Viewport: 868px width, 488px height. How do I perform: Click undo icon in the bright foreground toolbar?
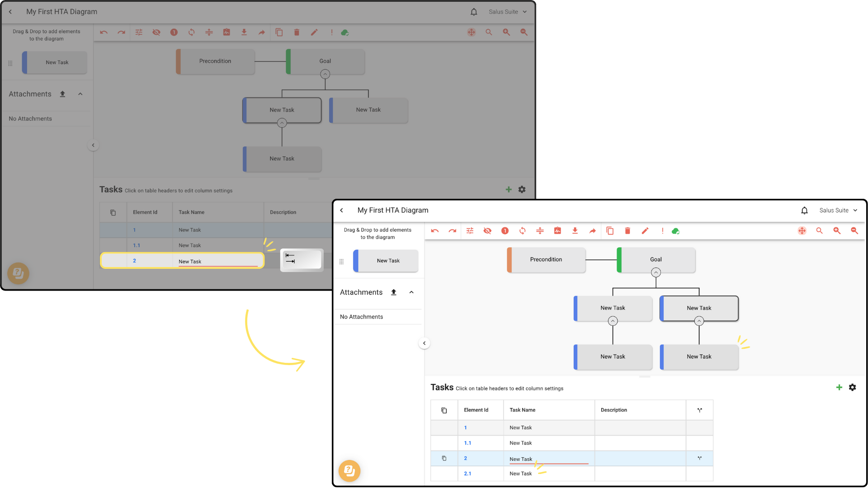(x=435, y=231)
